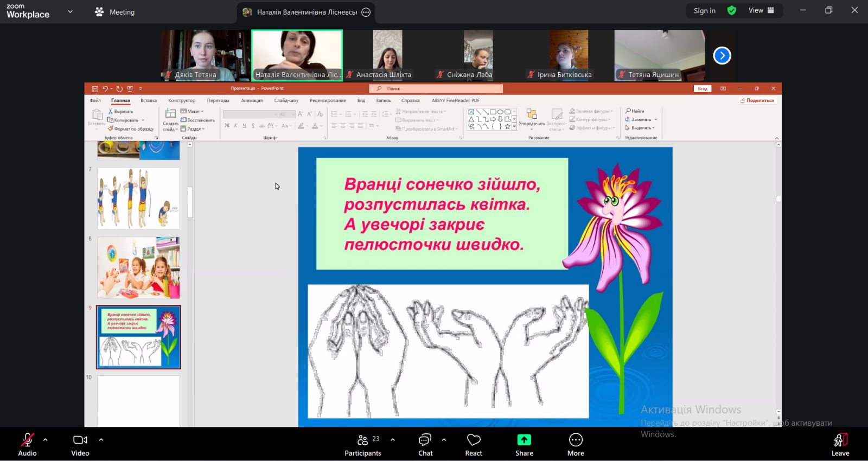Open options for Наталія Валентинівна share
The width and height of the screenshot is (868, 461).
coord(366,12)
